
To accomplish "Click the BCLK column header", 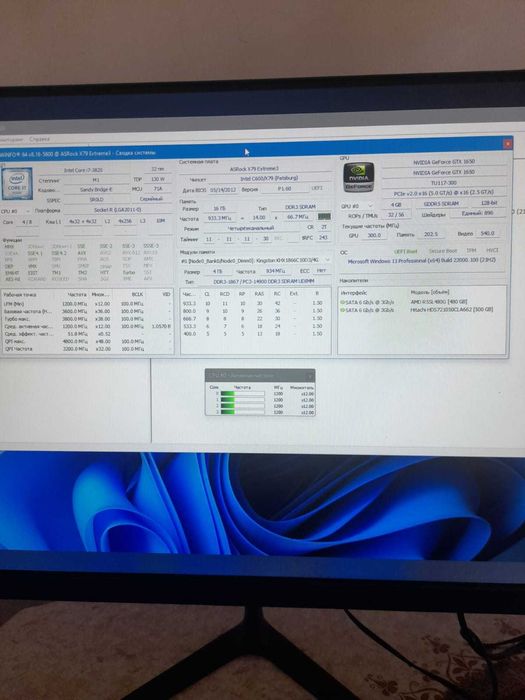I will coord(138,295).
